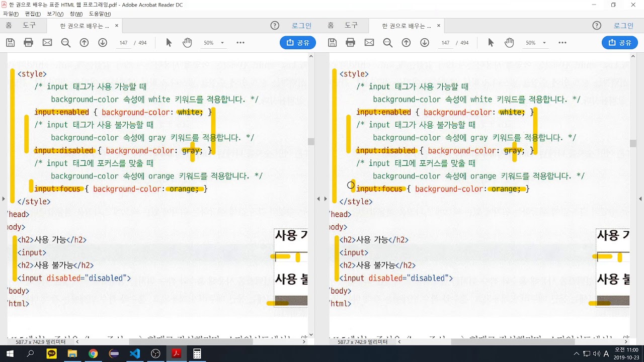The height and width of the screenshot is (362, 644).
Task: Save the file in the right pane
Action: pos(332,43)
